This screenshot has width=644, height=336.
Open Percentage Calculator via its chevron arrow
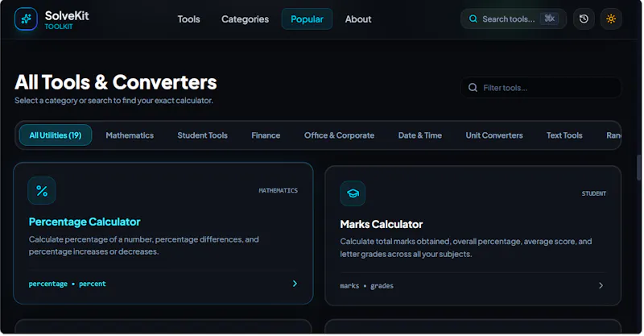(x=295, y=284)
